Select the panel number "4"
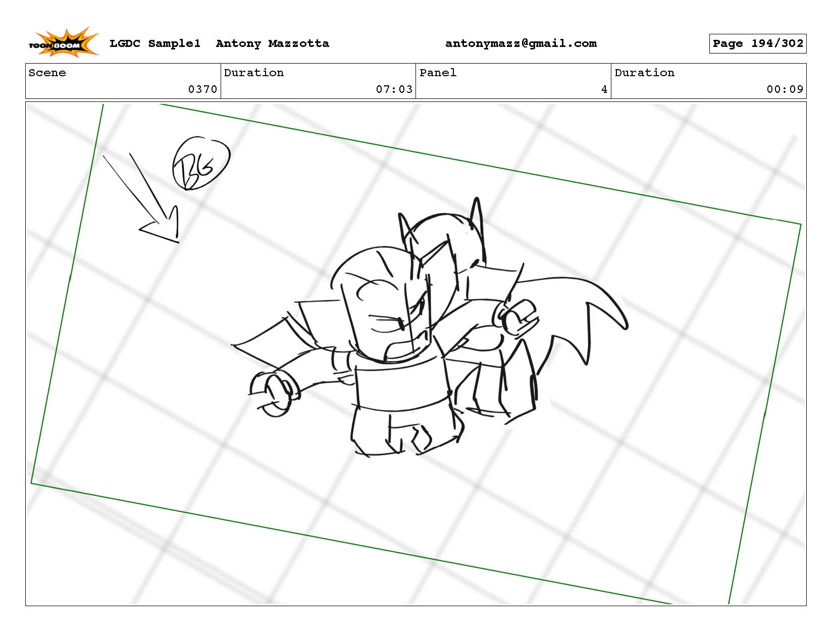Screen dimensions: 832x644 click(x=604, y=89)
